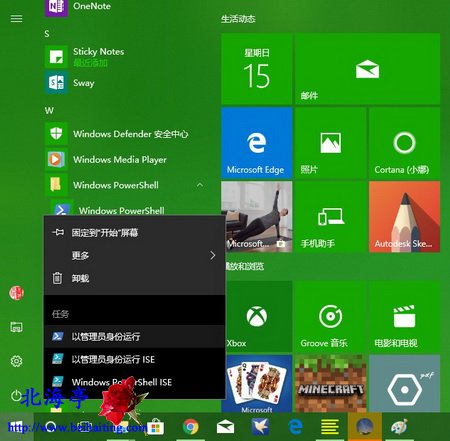Open the 照片 photos tile
Viewport: 450px width, 441px height.
(x=331, y=143)
